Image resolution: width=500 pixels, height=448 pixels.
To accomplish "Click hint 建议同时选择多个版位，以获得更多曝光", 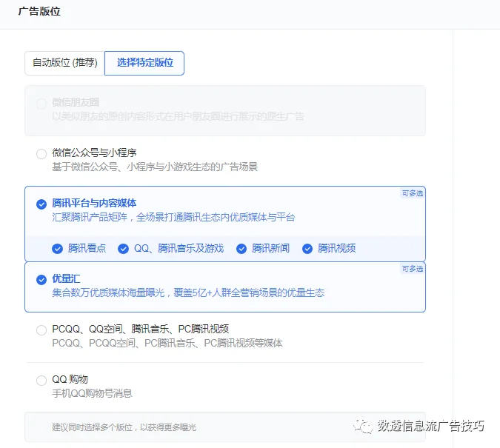I will pyautogui.click(x=124, y=427).
